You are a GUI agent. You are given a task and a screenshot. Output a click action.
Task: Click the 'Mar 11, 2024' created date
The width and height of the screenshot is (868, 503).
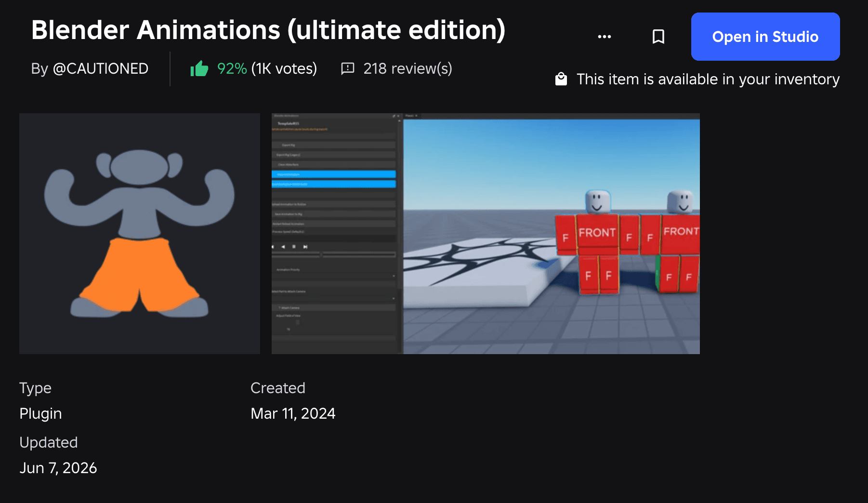[293, 413]
